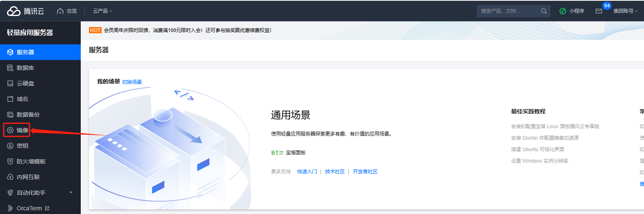The image size is (644, 214).
Task: Open the 技术社区 link
Action: [x=335, y=172]
